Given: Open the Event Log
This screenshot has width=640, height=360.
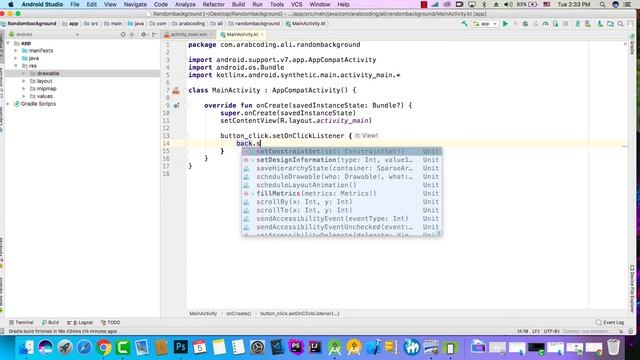Looking at the screenshot, I should tap(610, 322).
